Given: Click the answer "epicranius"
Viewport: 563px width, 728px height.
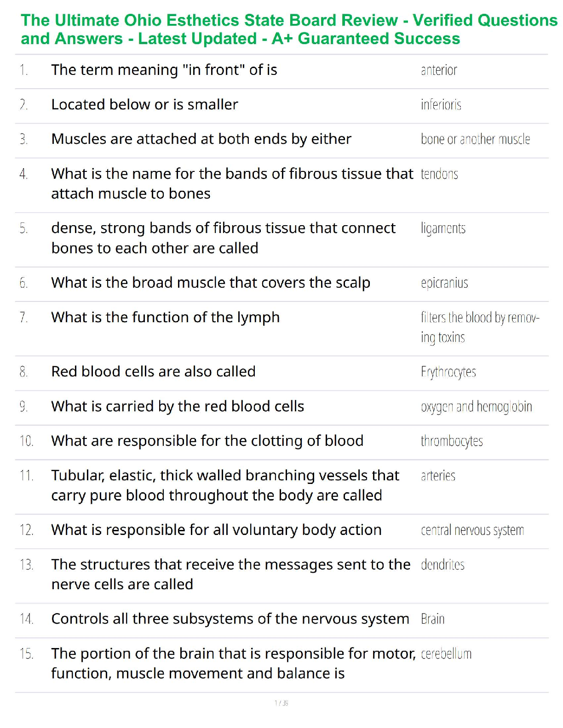Looking at the screenshot, I should tap(444, 283).
